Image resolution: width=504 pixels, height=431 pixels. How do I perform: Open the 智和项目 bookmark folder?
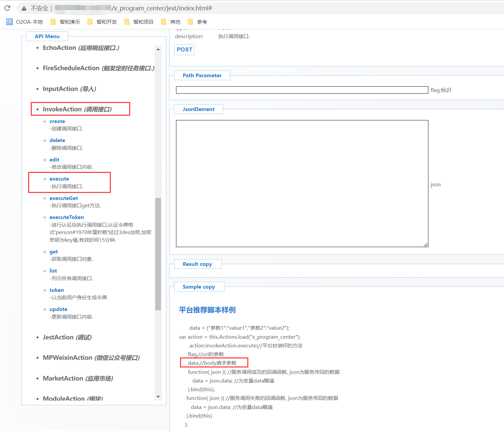[x=139, y=22]
